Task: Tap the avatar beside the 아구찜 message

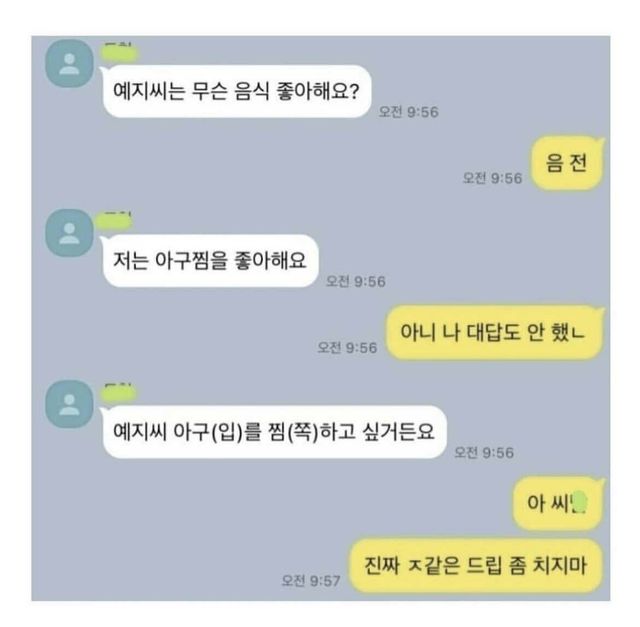Action: click(69, 233)
